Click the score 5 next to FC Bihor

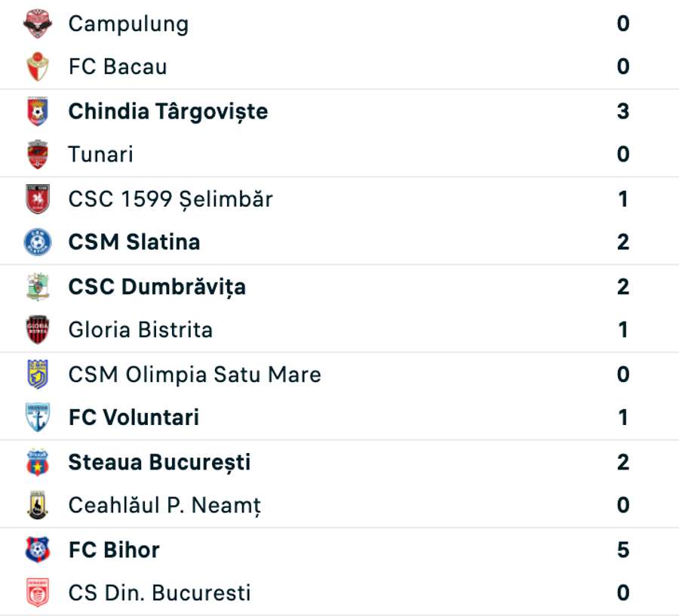pos(621,550)
